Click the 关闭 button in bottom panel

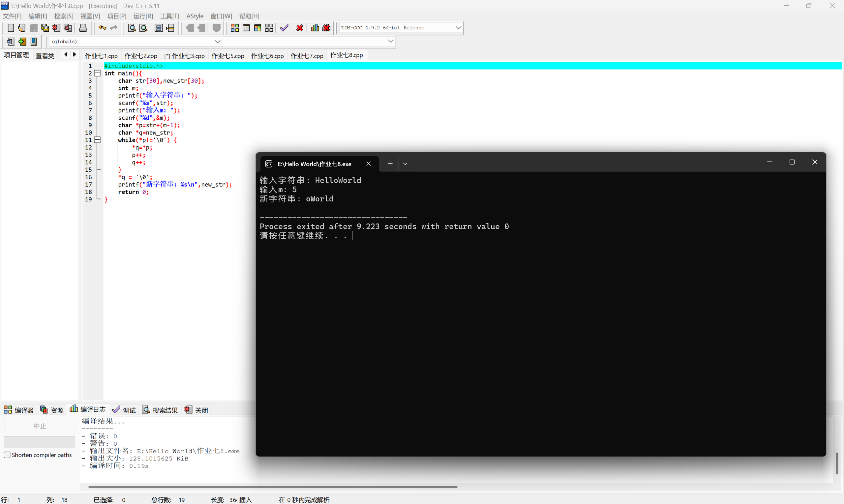pos(196,410)
